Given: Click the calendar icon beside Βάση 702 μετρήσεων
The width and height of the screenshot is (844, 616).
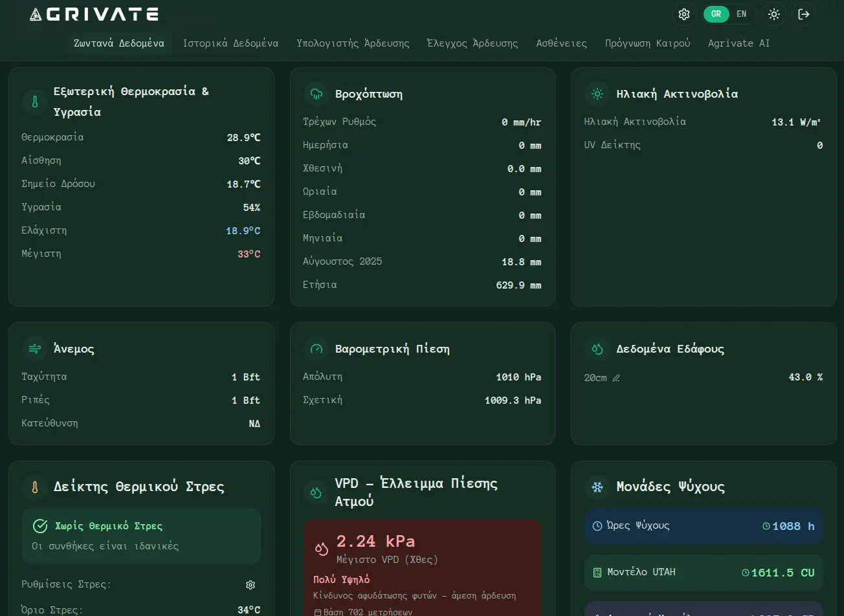Looking at the screenshot, I should pos(317,613).
